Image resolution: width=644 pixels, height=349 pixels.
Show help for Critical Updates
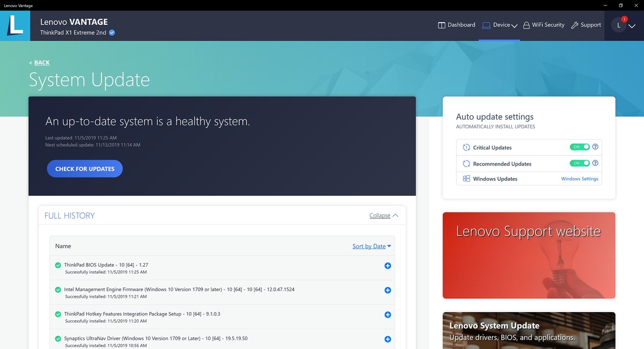tap(595, 147)
